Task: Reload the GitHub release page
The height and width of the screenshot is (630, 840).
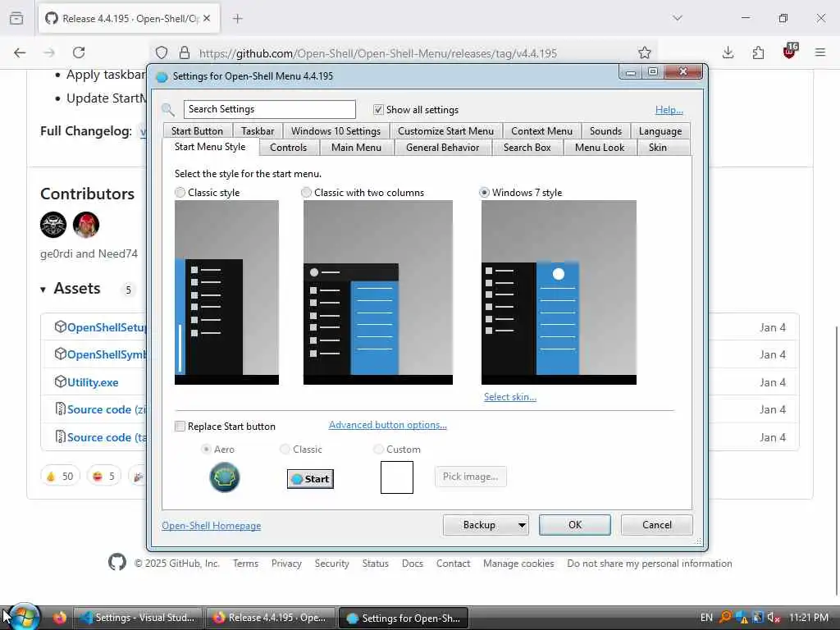Action: 79,52
